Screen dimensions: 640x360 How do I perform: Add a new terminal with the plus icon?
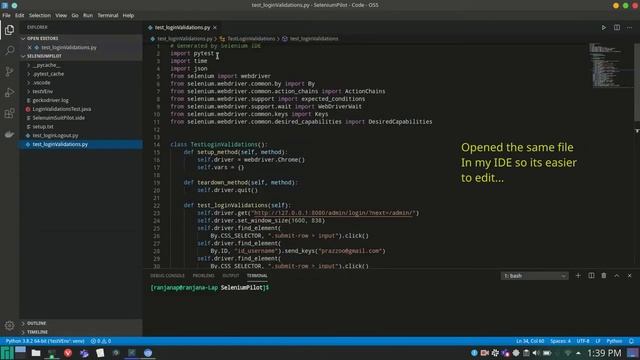click(x=578, y=276)
